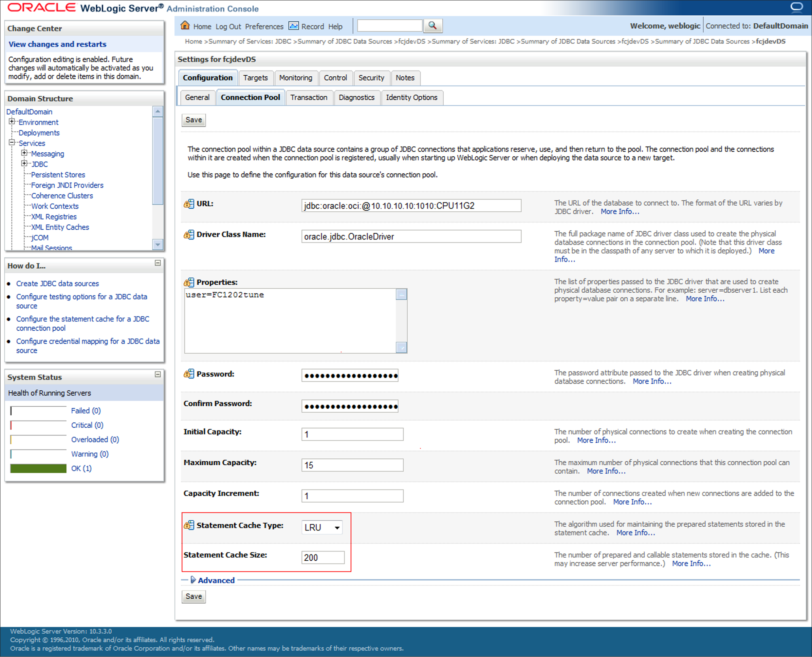This screenshot has width=812, height=657.
Task: Click the magnifier search icon button
Action: (x=433, y=26)
